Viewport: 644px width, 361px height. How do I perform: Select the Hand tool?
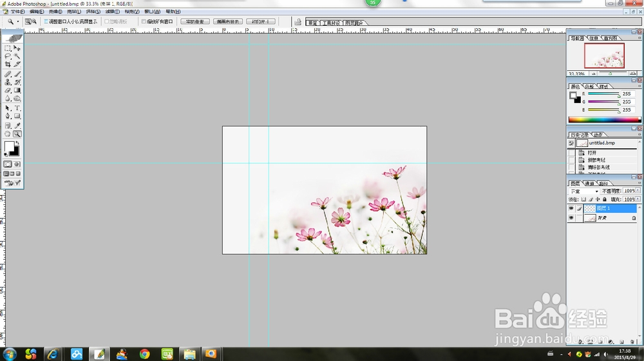point(8,134)
